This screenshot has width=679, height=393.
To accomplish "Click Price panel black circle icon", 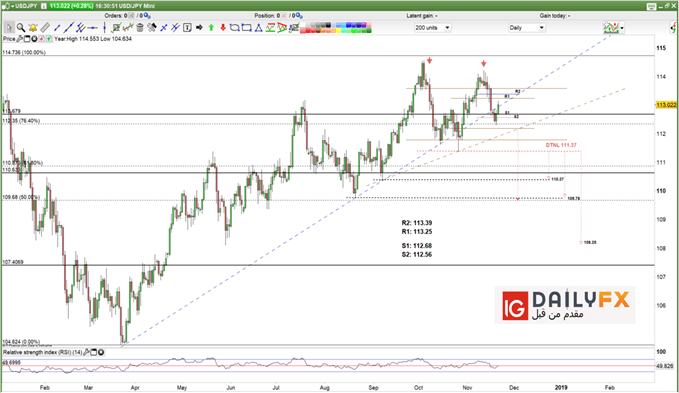I will tap(34, 39).
